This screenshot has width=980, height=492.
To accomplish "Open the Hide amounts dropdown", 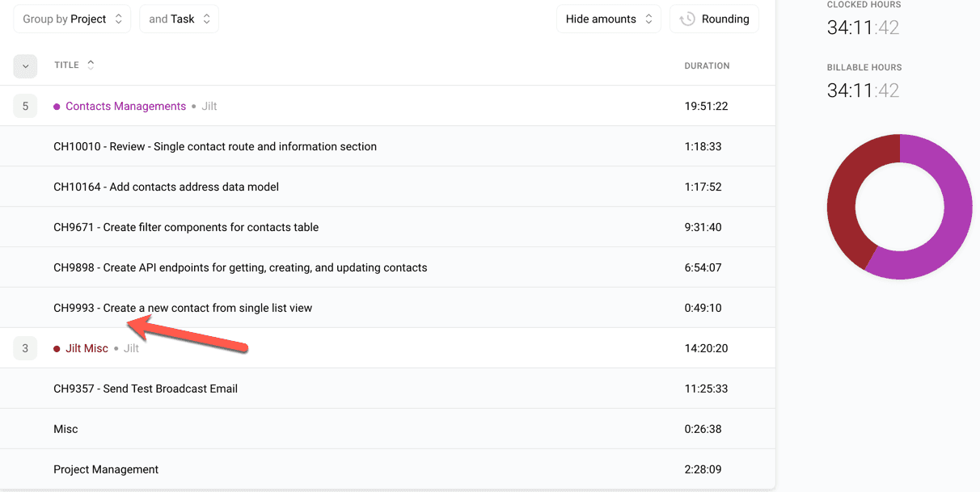I will tap(608, 19).
